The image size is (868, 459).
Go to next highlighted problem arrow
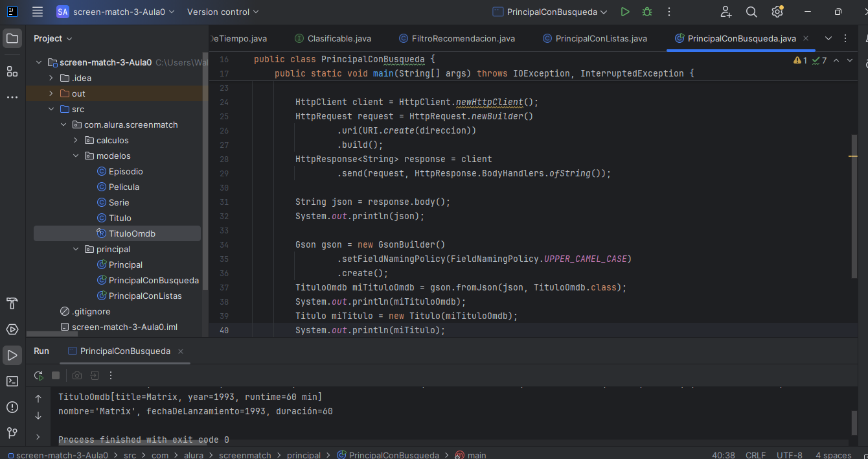[x=850, y=60]
